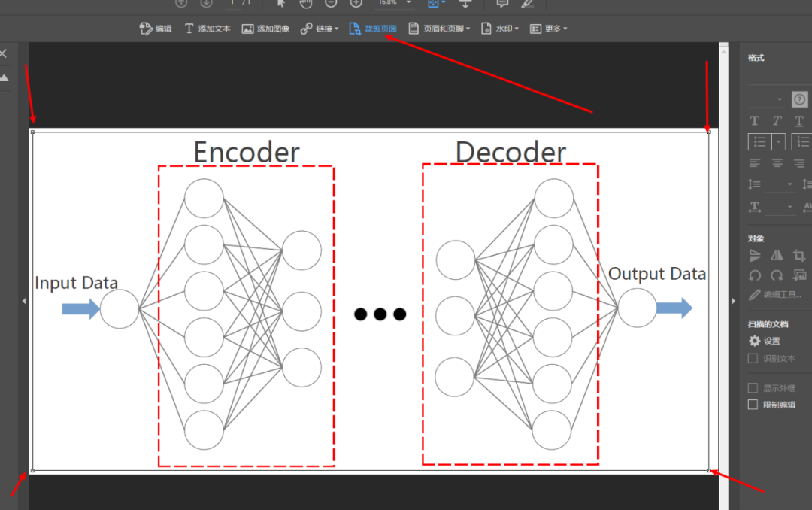Open the 链接 (Link) dropdown

click(x=319, y=29)
